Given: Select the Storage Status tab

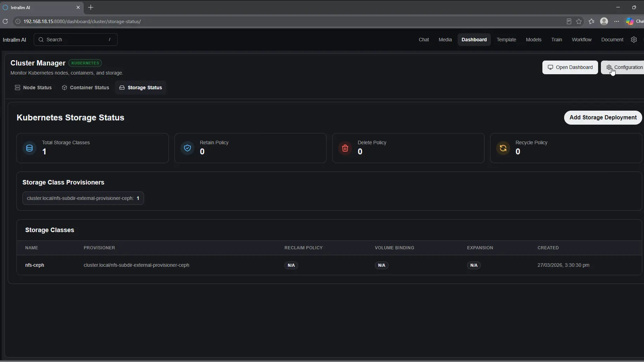Looking at the screenshot, I should pos(141,88).
